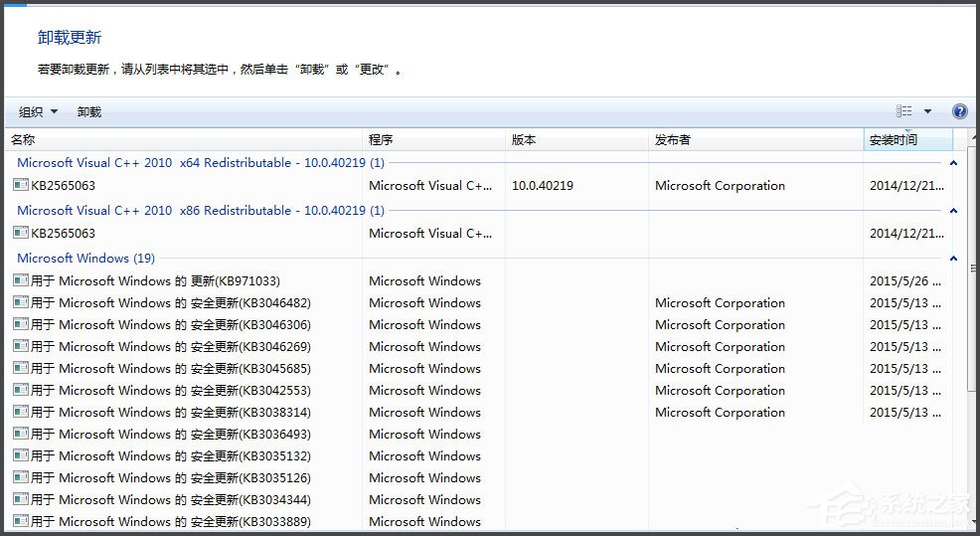980x536 pixels.
Task: Open the help question mark icon
Action: click(959, 112)
